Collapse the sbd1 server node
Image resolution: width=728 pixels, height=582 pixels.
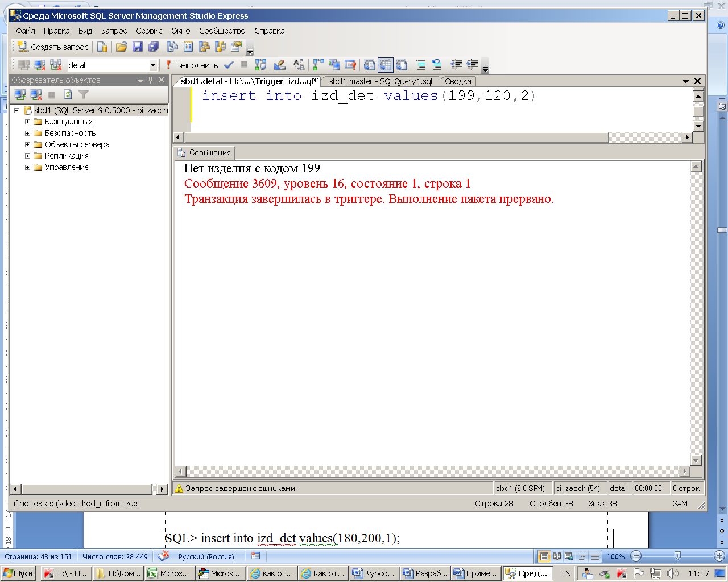(x=16, y=110)
